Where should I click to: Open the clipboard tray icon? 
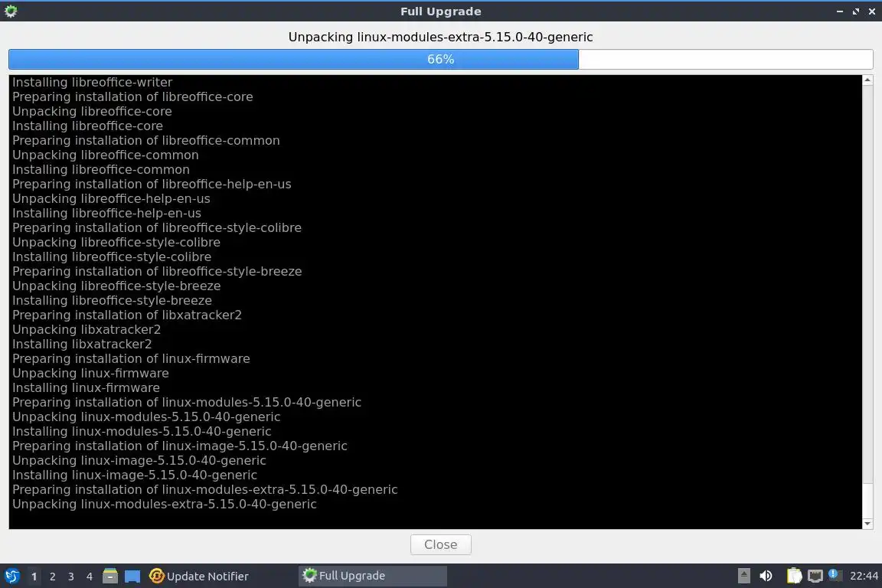point(794,576)
